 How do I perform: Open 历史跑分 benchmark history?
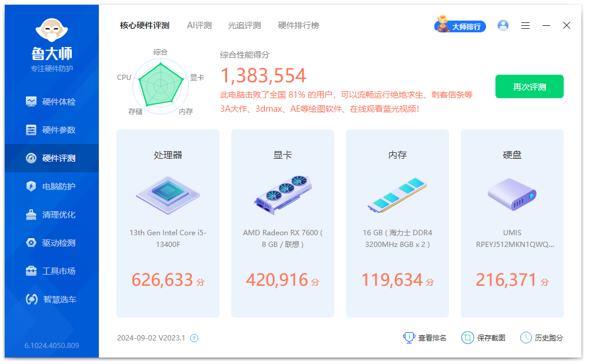pos(525,338)
